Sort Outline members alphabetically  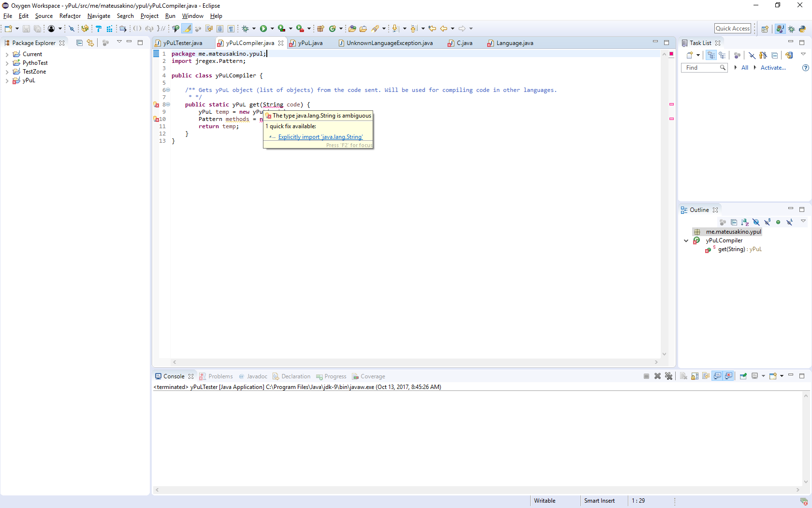click(745, 222)
